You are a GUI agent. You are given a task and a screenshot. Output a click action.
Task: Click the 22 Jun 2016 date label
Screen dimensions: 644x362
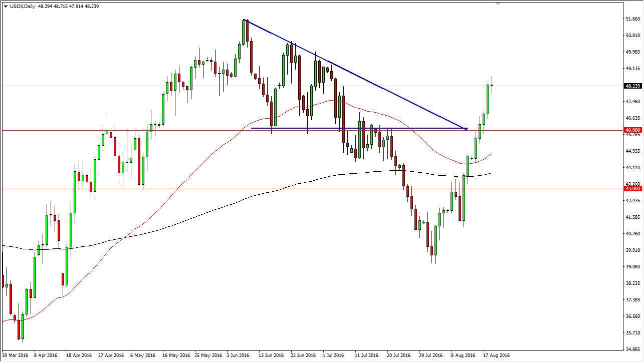point(303,356)
